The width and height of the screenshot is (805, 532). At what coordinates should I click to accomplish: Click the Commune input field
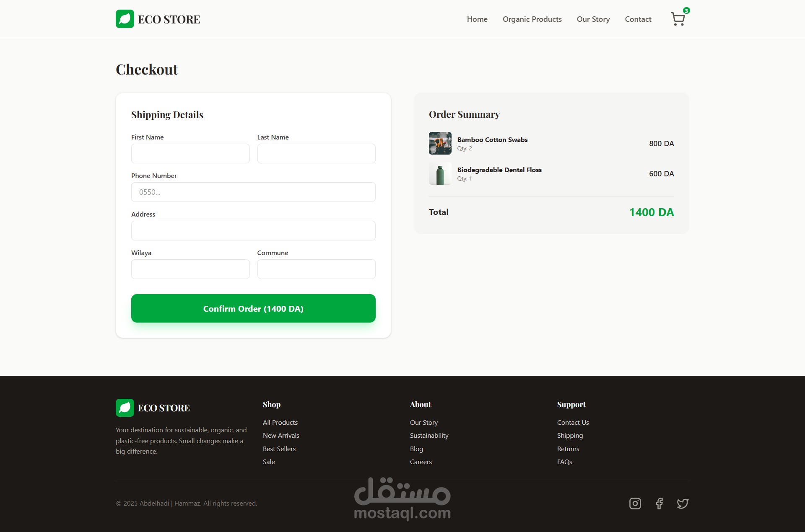316,269
